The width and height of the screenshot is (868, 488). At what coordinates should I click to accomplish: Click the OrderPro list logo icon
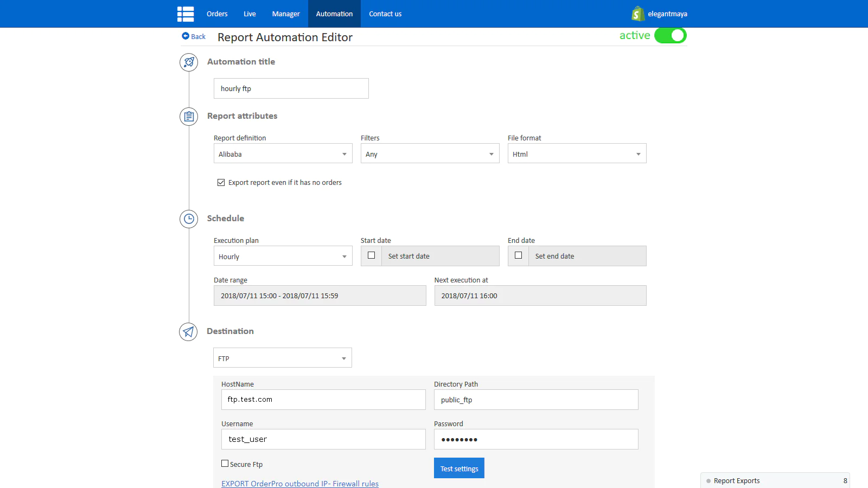186,14
